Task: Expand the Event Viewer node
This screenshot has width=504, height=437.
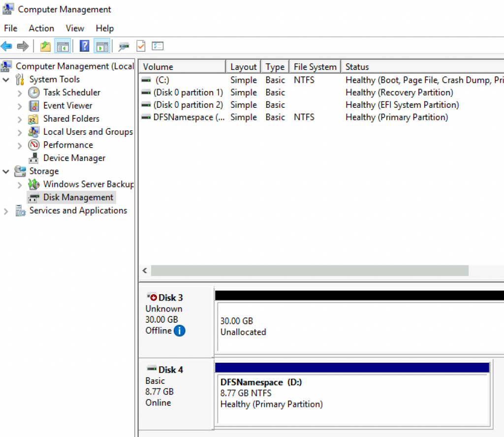Action: [x=20, y=106]
